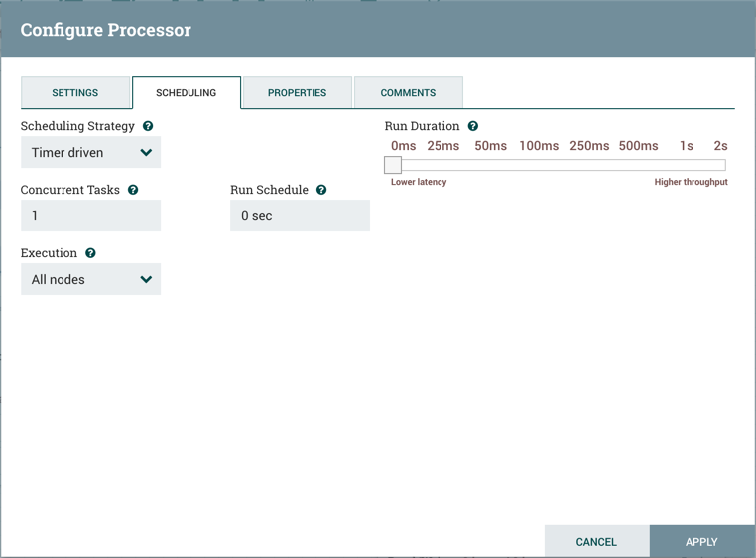
Task: Apply the processor configuration
Action: [x=700, y=541]
